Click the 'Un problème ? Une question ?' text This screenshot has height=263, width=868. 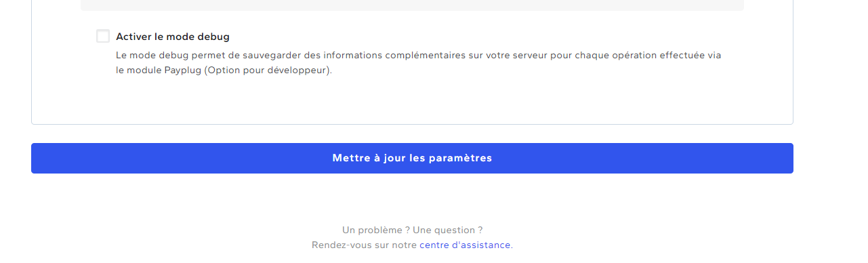[x=412, y=230]
